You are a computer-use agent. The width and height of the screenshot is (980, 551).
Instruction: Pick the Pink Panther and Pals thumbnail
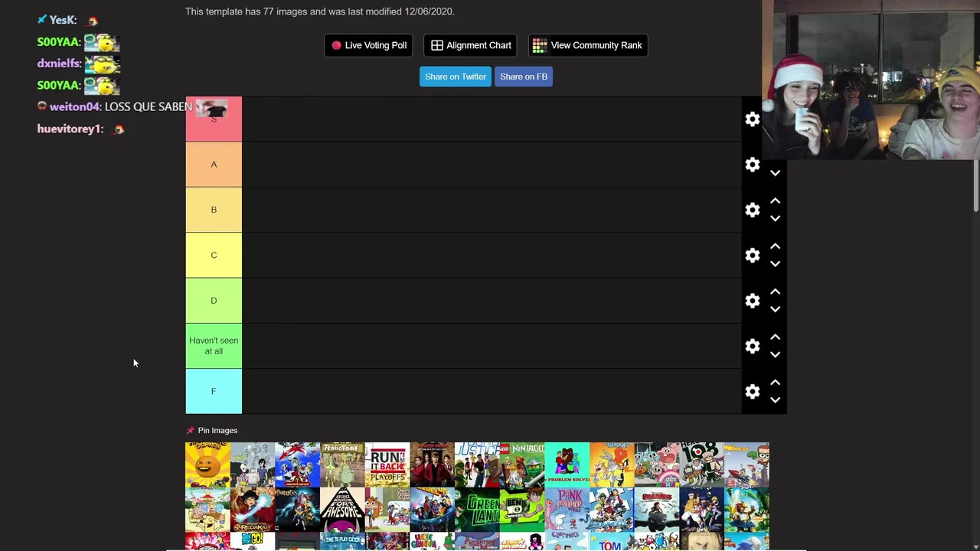567,510
